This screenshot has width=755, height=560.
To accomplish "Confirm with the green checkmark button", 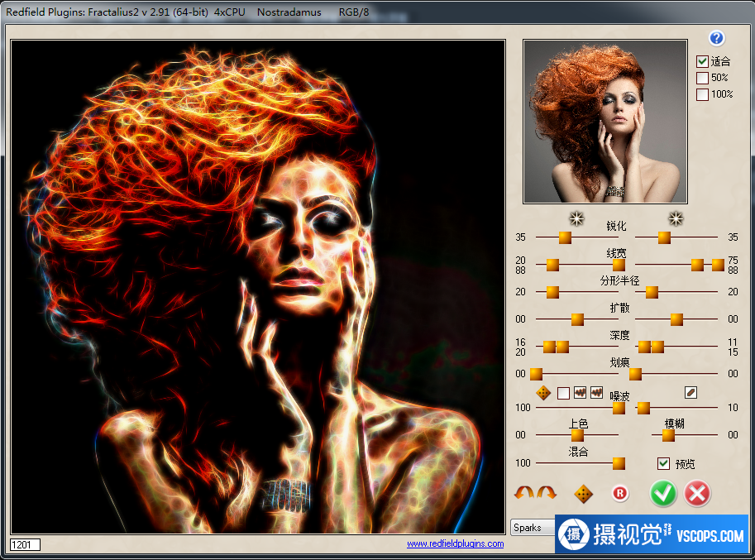I will click(662, 494).
